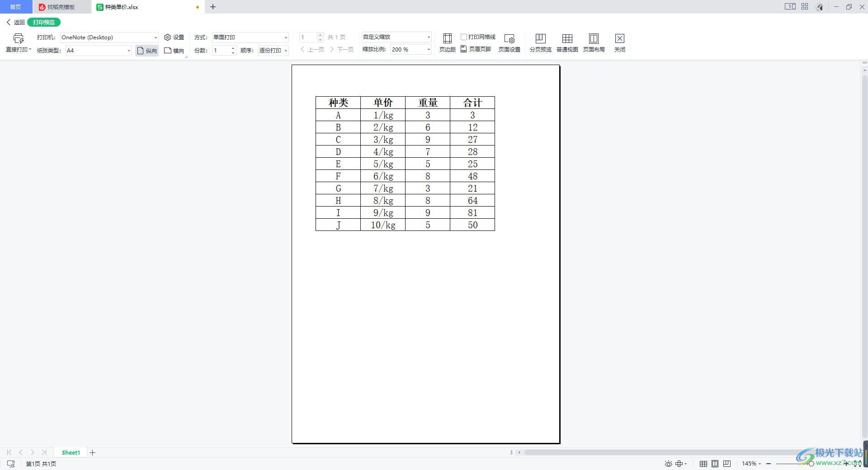Viewport: 868px width, 470px height.
Task: Click zoom out minus button in status bar
Action: [769, 464]
